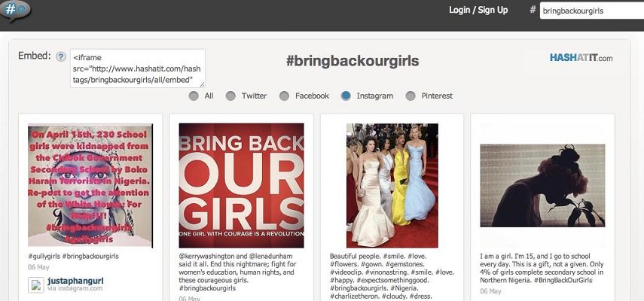The width and height of the screenshot is (644, 301).
Task: Click the iframe embed code box
Action: pos(138,68)
